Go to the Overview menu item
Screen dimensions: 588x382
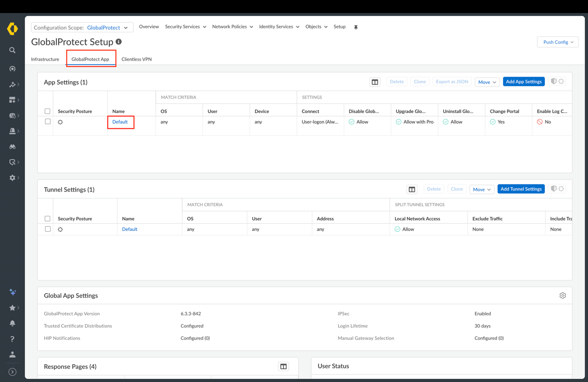pos(149,27)
